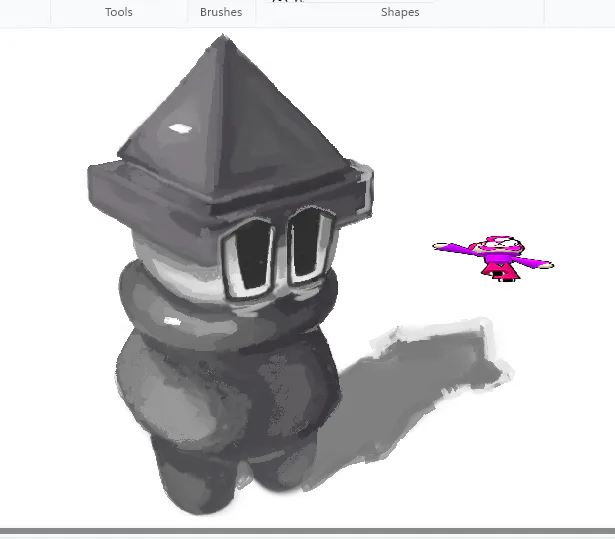Click the gray pyramid-hat figure on the canvas
This screenshot has width=615, height=539.
[231, 275]
